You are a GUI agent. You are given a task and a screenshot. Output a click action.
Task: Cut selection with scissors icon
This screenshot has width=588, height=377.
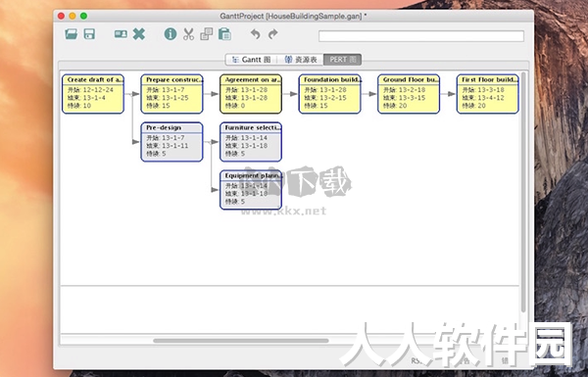click(x=188, y=34)
